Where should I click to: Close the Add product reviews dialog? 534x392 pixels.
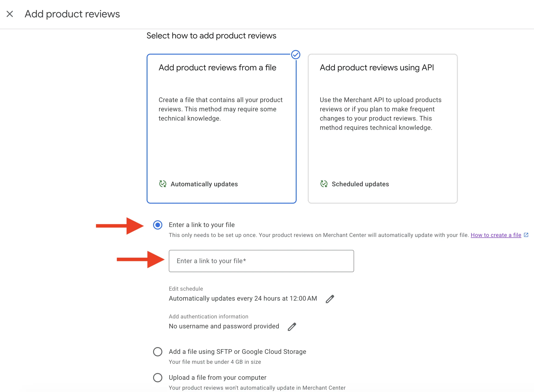10,14
